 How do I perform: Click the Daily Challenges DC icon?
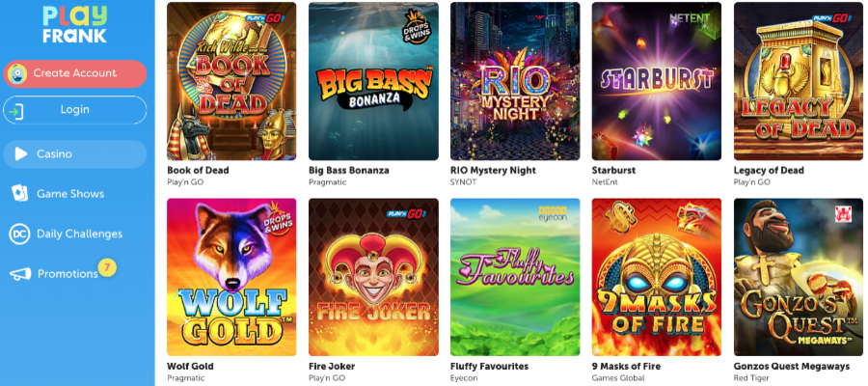click(19, 234)
